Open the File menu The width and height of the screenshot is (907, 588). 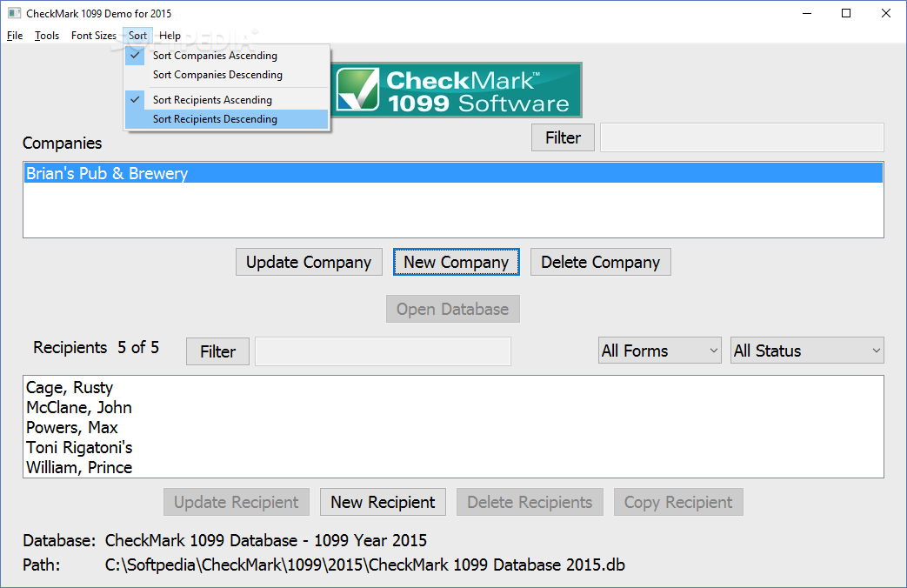click(x=15, y=36)
